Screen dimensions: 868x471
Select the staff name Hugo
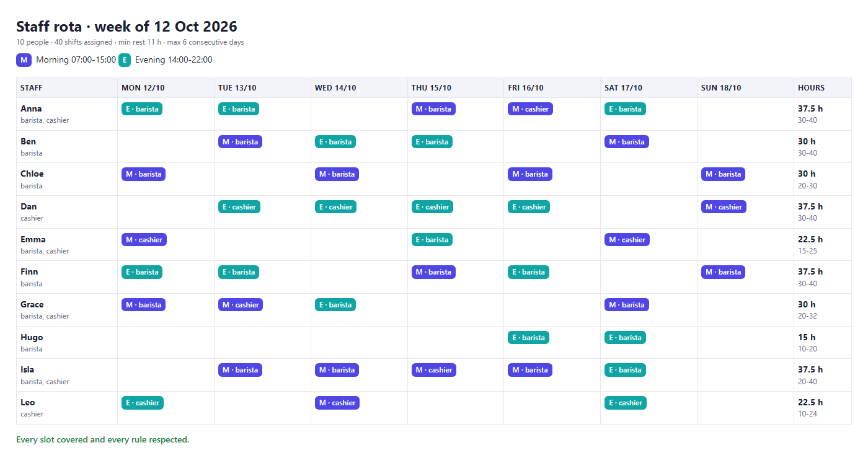[x=32, y=337]
